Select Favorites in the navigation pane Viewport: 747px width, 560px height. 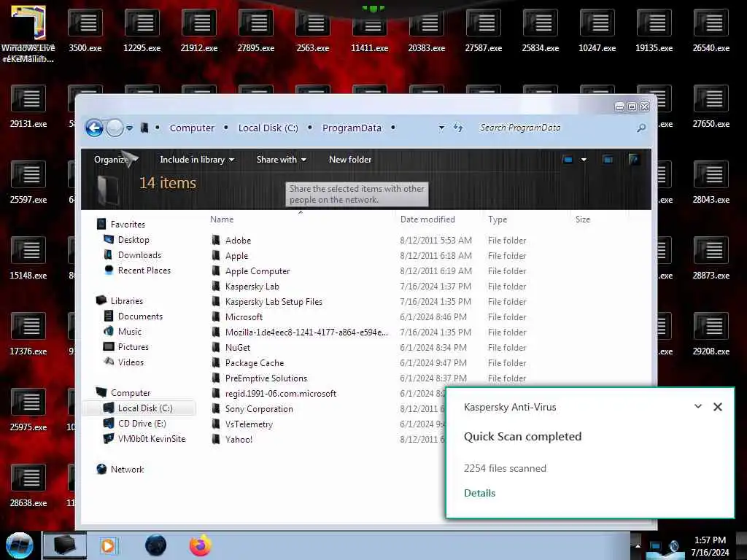pos(128,225)
